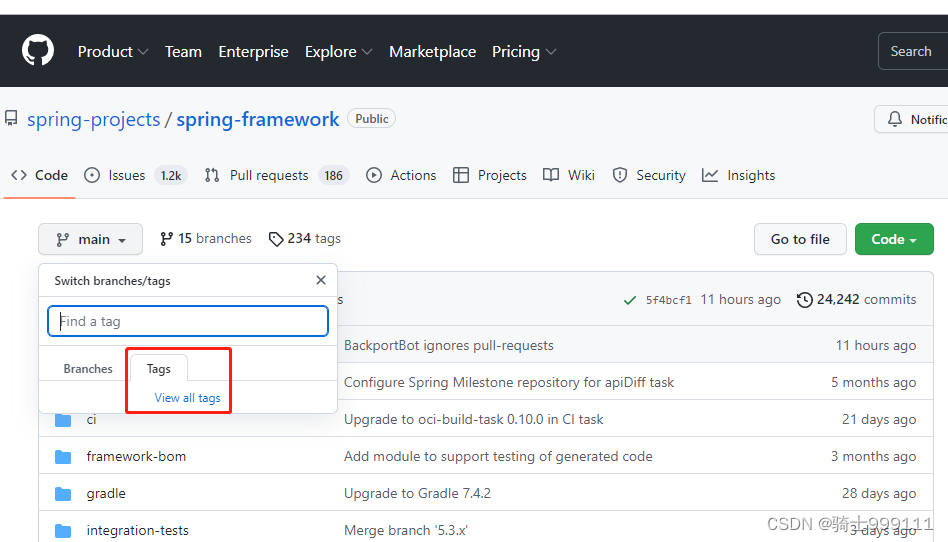Open commit message BackportBot ignores pull-requests

pyautogui.click(x=449, y=345)
